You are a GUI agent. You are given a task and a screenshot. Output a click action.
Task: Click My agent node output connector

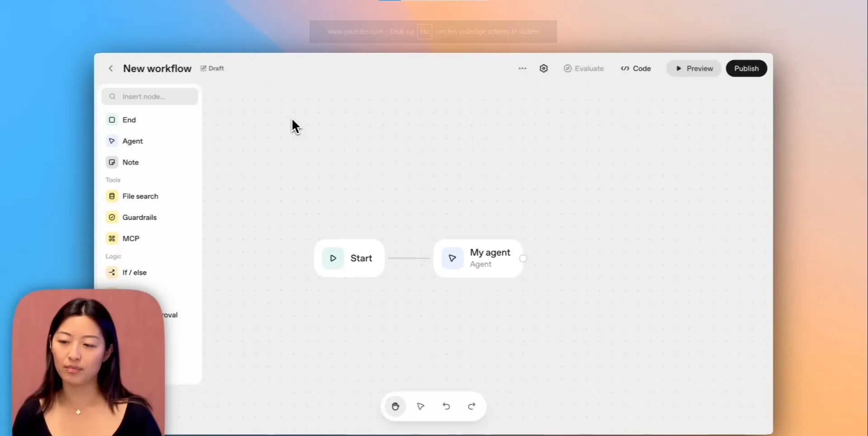pyautogui.click(x=523, y=259)
